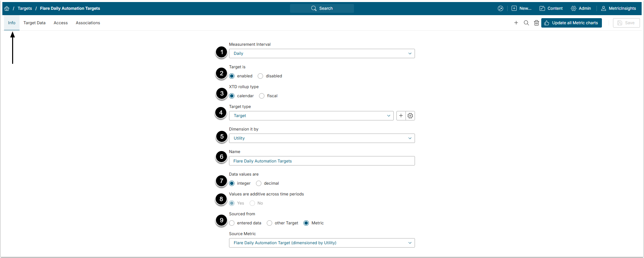The width and height of the screenshot is (644, 258).
Task: Click the Yes additive radio option
Action: coord(232,203)
